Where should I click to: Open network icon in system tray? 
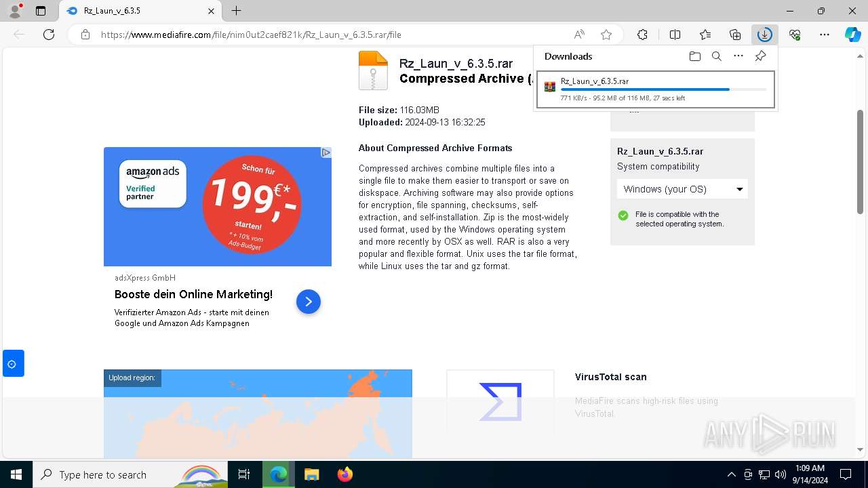pos(764,474)
